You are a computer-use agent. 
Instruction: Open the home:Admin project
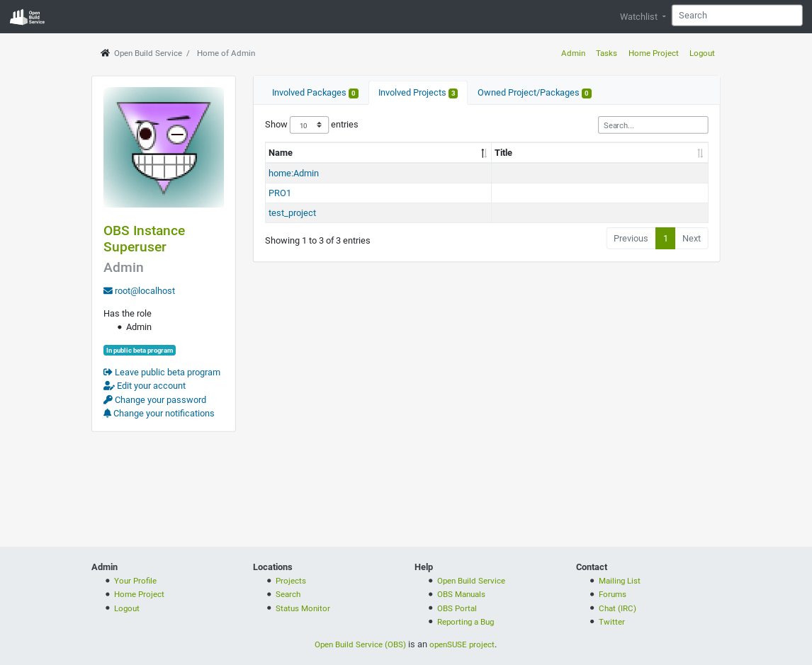click(x=293, y=173)
